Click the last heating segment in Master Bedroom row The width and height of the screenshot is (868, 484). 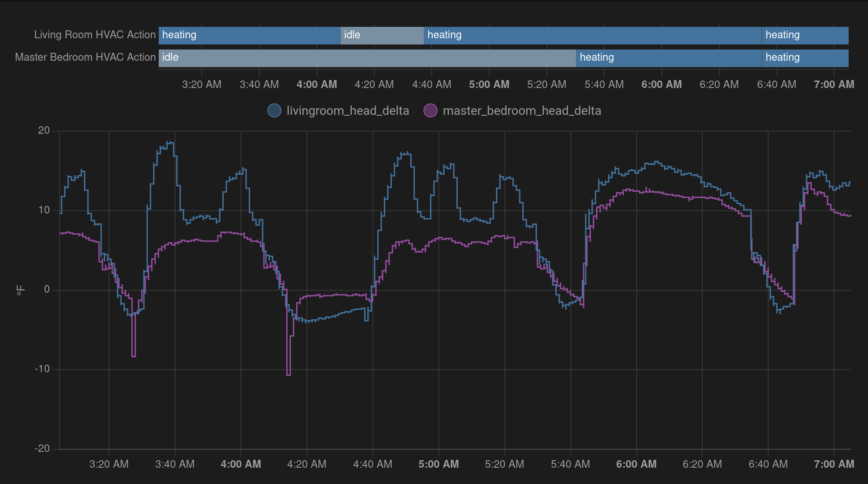tap(805, 57)
